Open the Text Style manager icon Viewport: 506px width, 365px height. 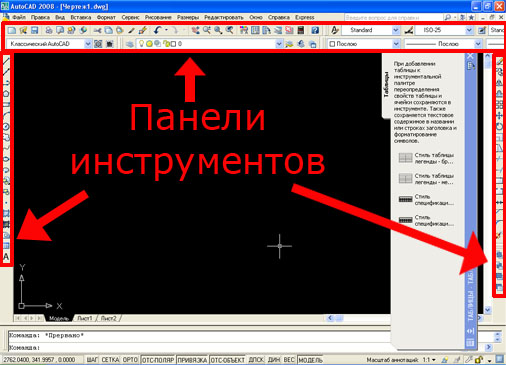tap(334, 30)
